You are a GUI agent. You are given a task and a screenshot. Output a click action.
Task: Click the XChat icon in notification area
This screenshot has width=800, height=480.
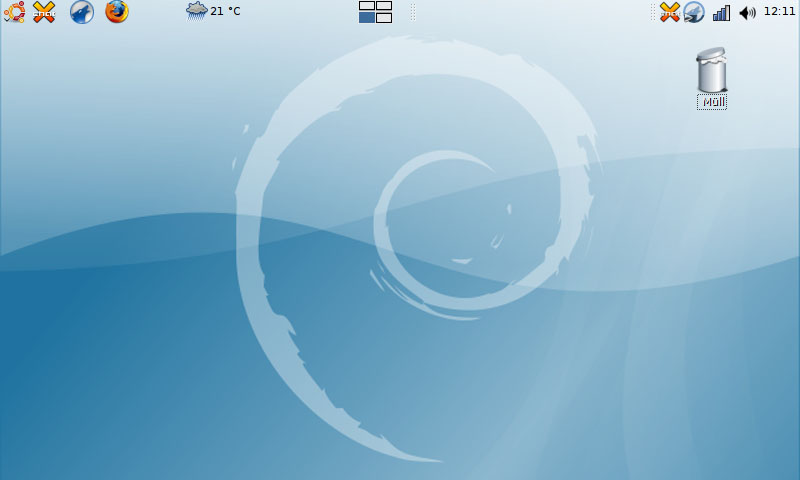point(670,12)
